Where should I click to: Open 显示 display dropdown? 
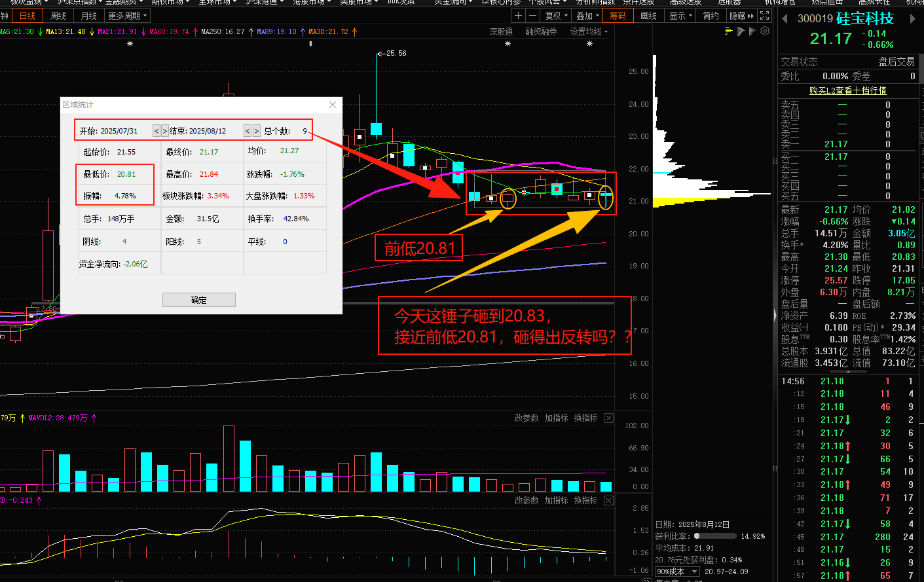click(680, 16)
